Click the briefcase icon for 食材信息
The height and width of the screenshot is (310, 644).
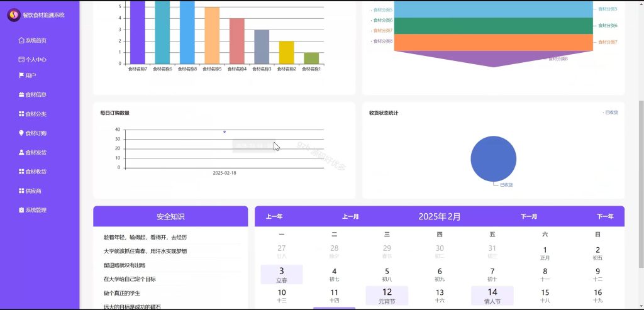coord(21,94)
